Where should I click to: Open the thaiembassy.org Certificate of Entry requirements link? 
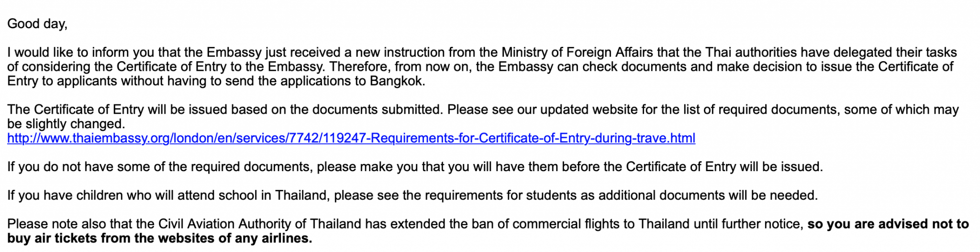coord(351,138)
